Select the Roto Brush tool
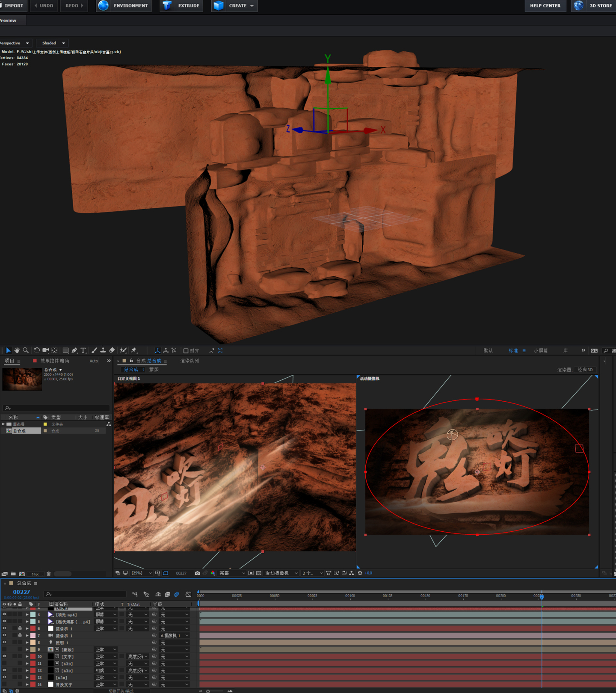Viewport: 616px width, 693px height. tap(123, 350)
